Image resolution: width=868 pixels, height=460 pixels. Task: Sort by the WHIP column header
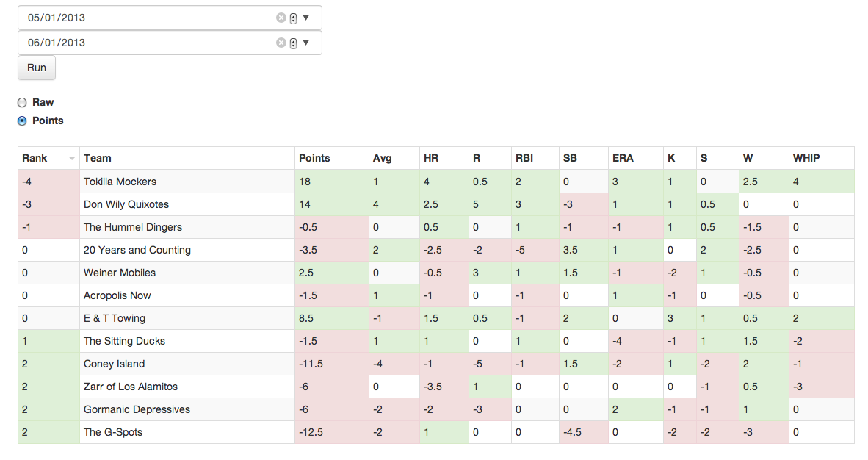pyautogui.click(x=806, y=158)
